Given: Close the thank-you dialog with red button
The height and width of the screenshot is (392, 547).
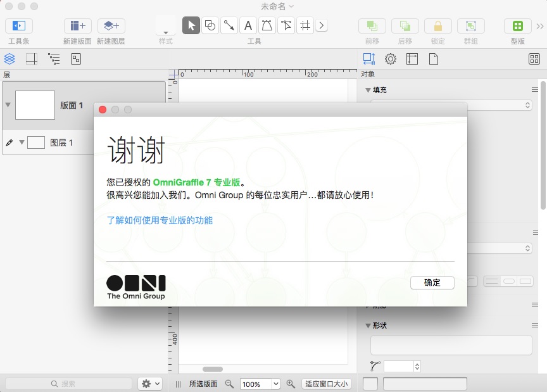Looking at the screenshot, I should (x=103, y=110).
